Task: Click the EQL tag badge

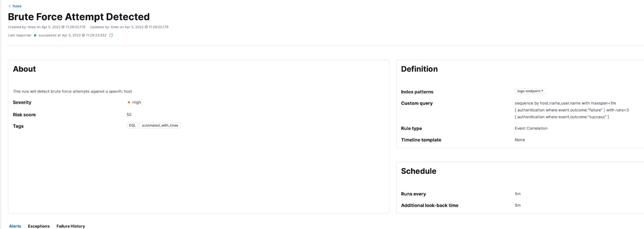Action: 132,125
